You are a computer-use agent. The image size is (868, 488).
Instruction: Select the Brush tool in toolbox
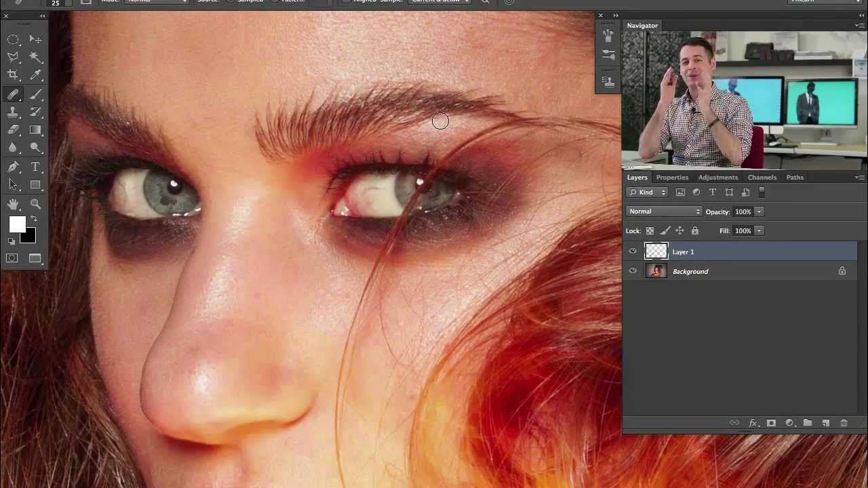pos(35,95)
